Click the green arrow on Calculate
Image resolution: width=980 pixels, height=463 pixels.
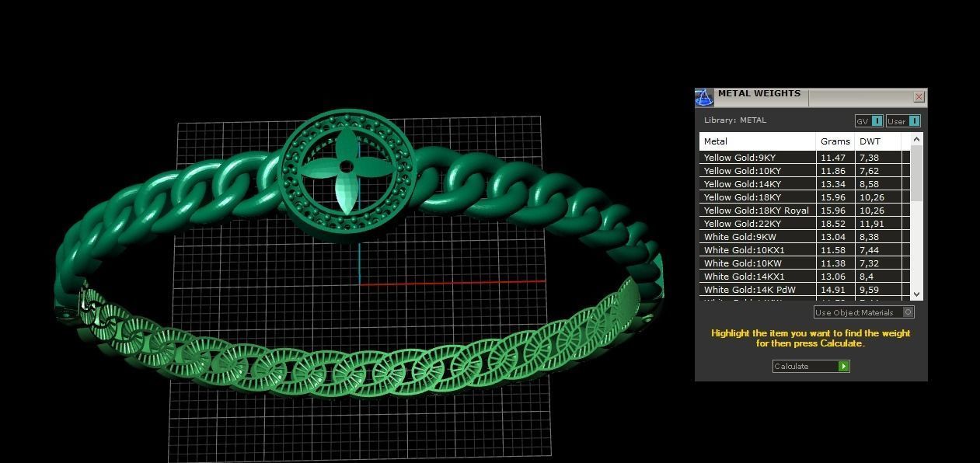[x=844, y=366]
